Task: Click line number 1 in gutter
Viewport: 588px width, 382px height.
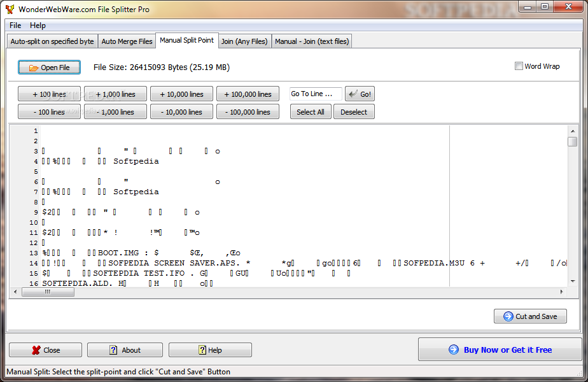Action: click(36, 131)
